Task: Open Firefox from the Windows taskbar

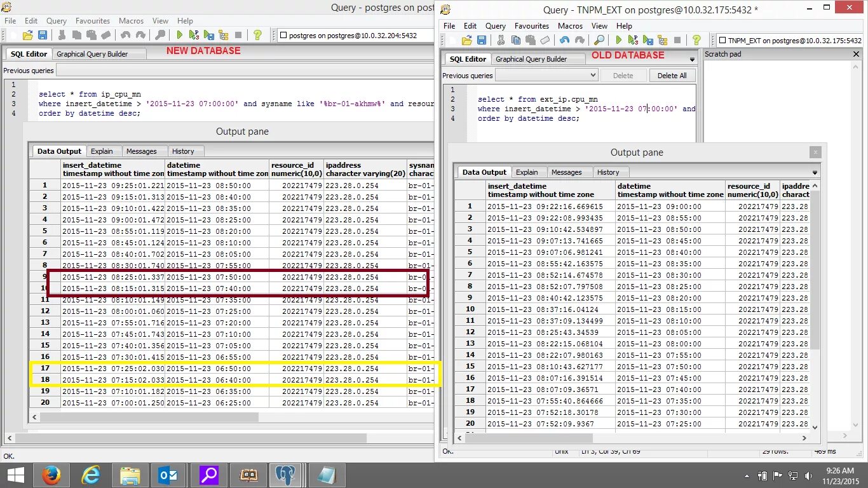Action: click(51, 475)
